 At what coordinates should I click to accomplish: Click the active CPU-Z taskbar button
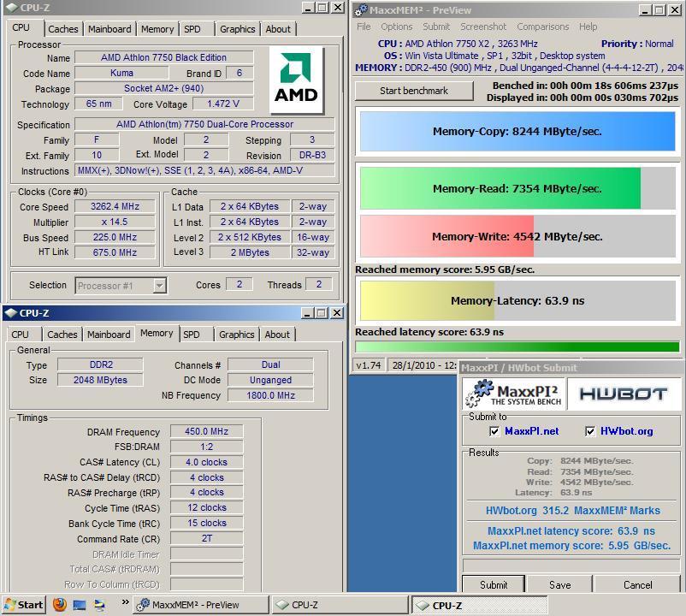point(479,605)
